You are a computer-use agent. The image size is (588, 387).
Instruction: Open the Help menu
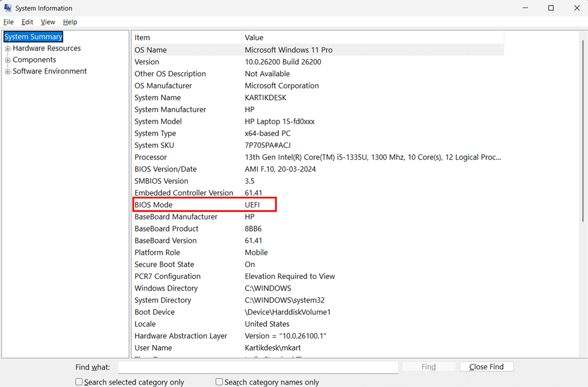(70, 22)
